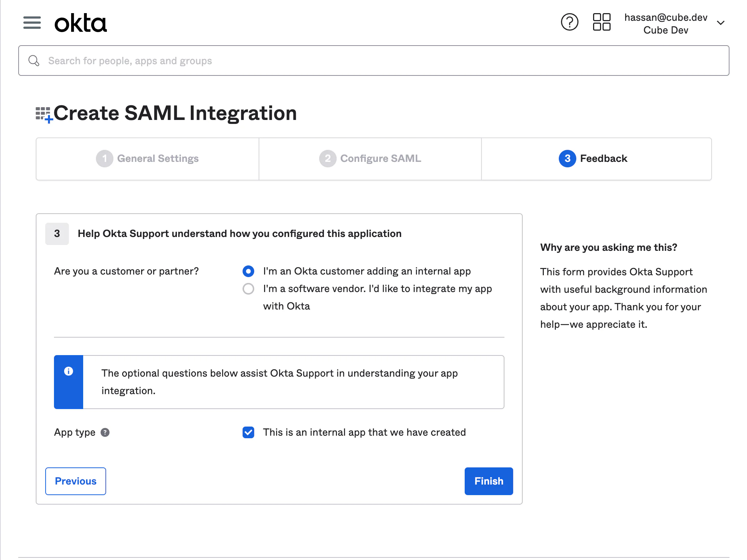Click the info icon in blue banner

tap(69, 371)
